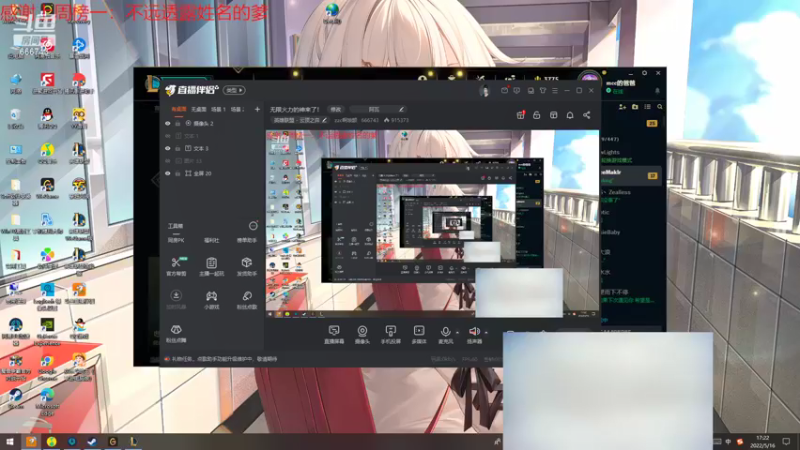Add a 手机投屏 phone cast source
800x450 pixels.
(x=391, y=335)
